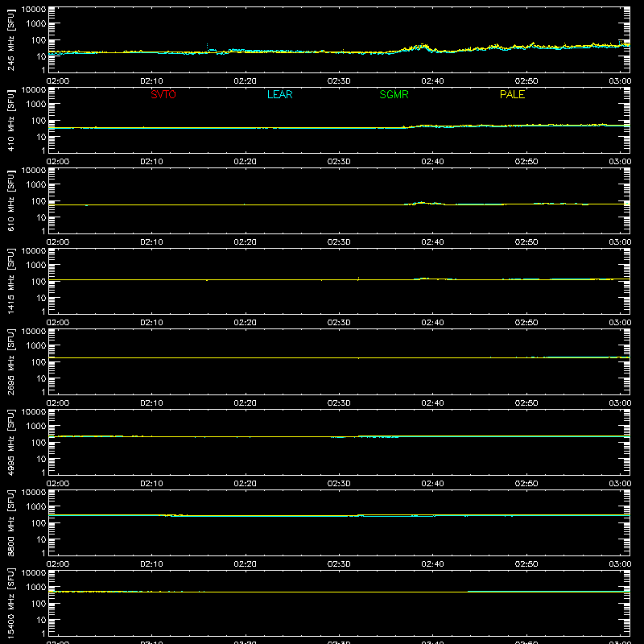Click the 1000 tick on 2695 MHz axis
Screen dimensions: 644x644
click(36, 346)
